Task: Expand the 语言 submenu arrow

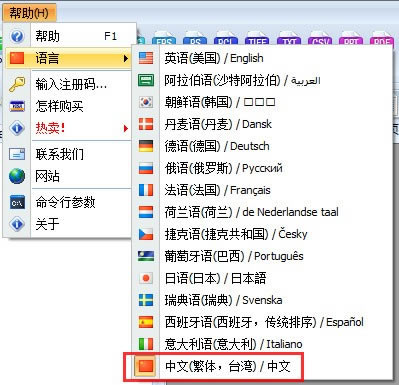Action: (x=125, y=59)
